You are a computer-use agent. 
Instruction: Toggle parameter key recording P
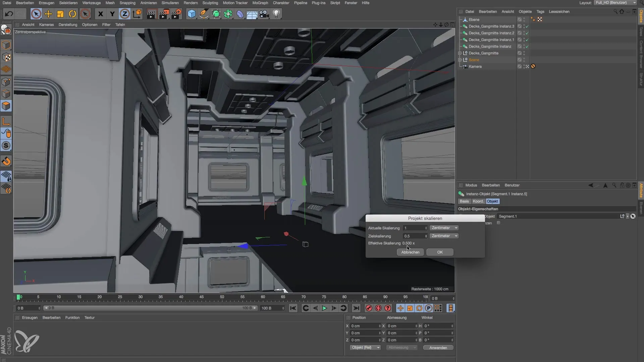429,308
